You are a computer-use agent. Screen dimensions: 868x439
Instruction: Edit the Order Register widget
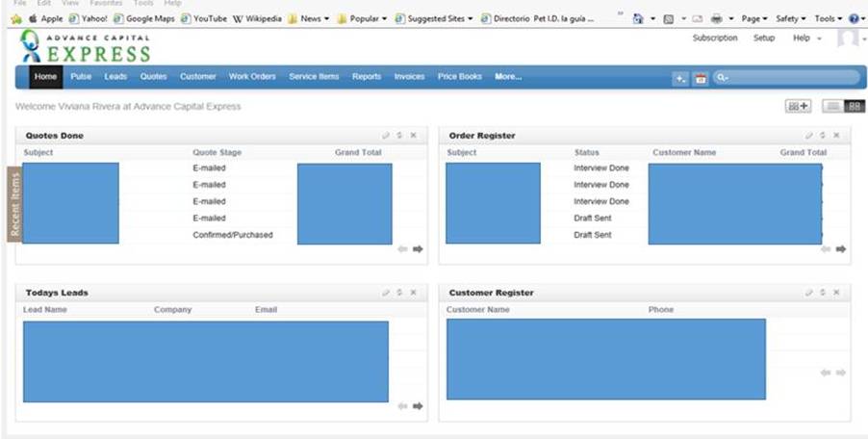pos(808,136)
